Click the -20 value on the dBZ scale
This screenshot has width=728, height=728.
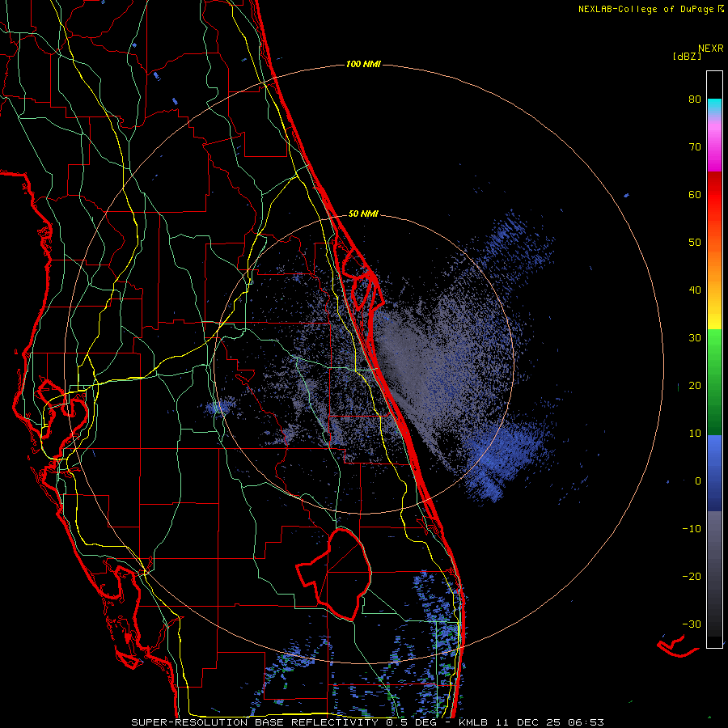click(692, 577)
